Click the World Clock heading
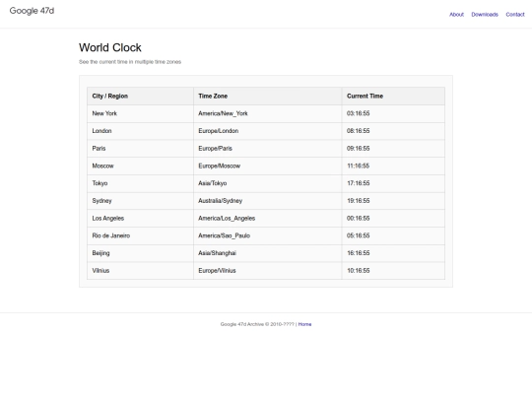The width and height of the screenshot is (532, 399). coord(110,47)
